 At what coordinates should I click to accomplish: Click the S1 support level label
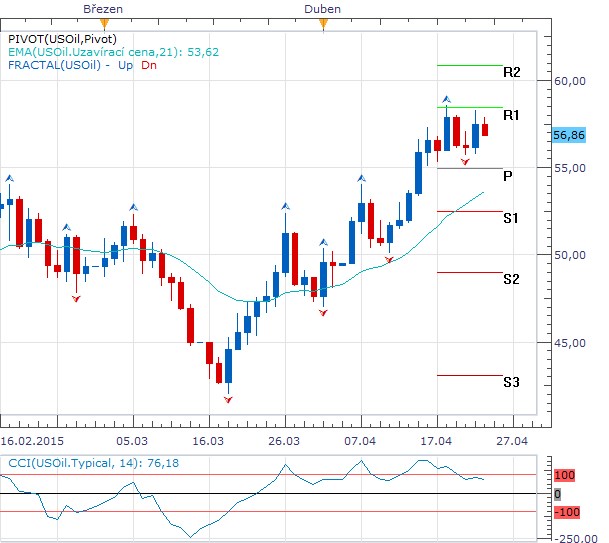(x=511, y=218)
